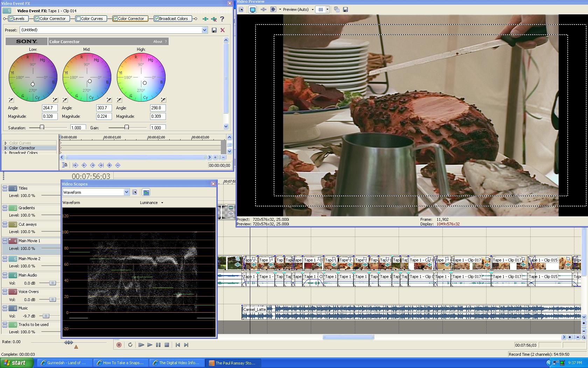This screenshot has width=588, height=368.
Task: Toggle update scopes while playing icon
Action: coord(146,192)
